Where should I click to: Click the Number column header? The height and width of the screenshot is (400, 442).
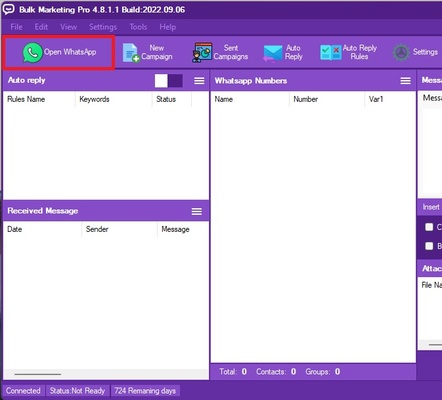point(306,99)
